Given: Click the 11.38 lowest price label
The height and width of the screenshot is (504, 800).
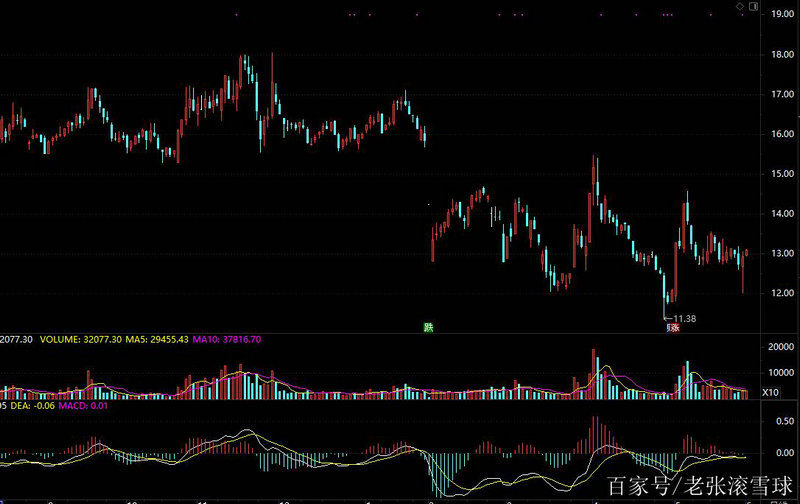Looking at the screenshot, I should [684, 318].
